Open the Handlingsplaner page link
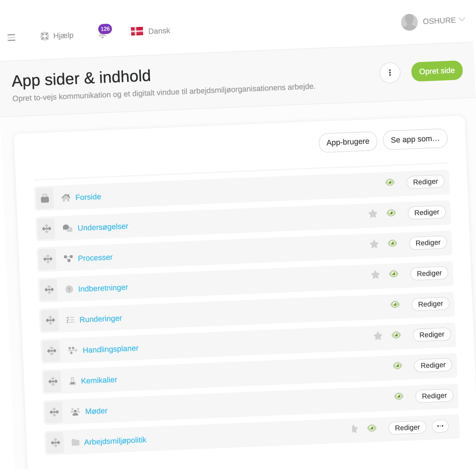Viewport: 476px width, 476px height. [x=110, y=349]
